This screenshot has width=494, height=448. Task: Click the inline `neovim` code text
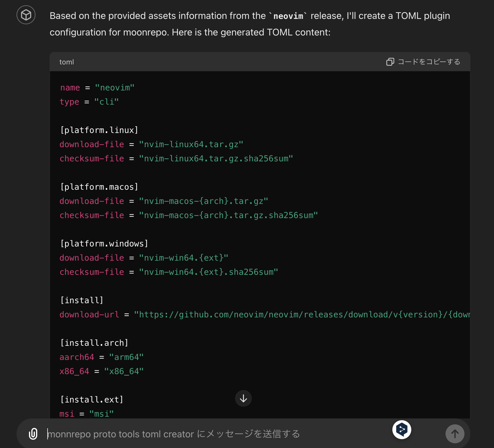288,16
